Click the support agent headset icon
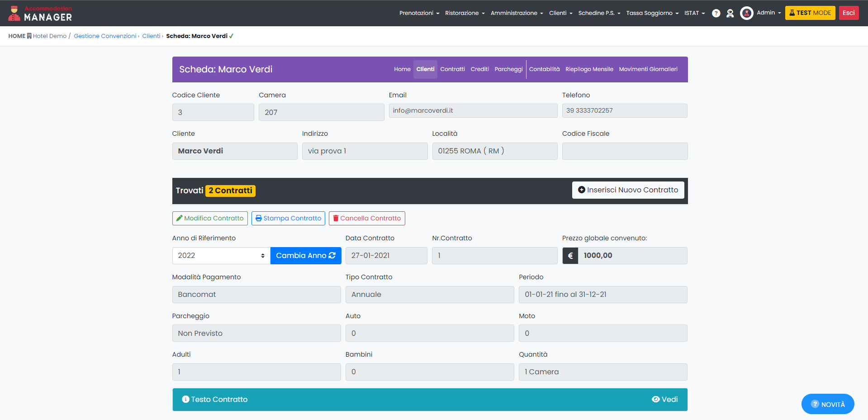The height and width of the screenshot is (420, 868). 730,13
